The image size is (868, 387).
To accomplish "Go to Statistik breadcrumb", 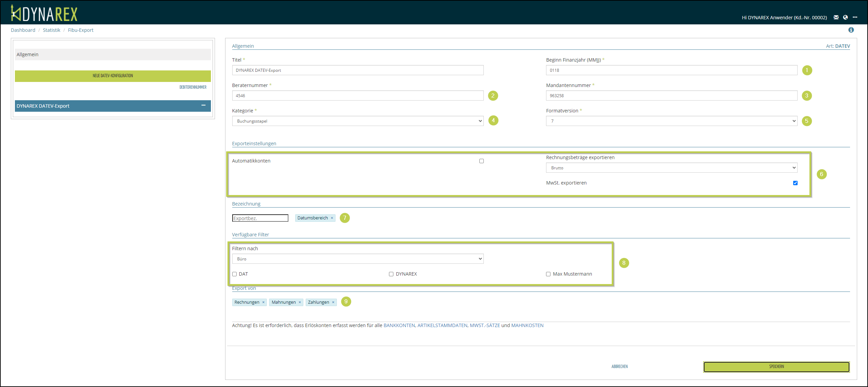I will click(51, 30).
